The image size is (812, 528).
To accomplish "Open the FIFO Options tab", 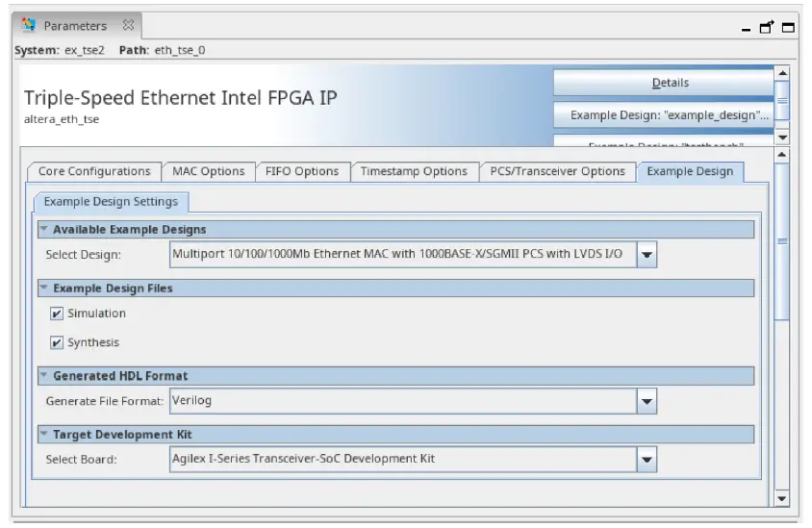I will 302,171.
